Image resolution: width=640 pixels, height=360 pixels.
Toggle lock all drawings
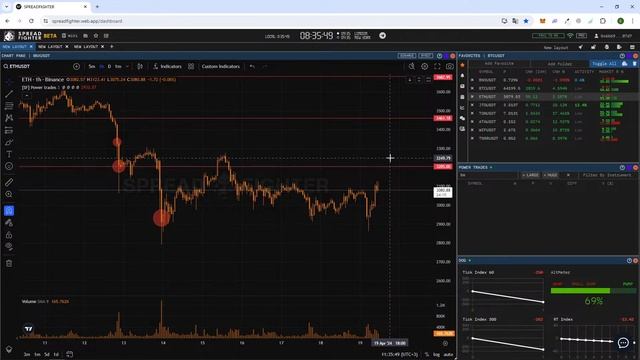9,235
